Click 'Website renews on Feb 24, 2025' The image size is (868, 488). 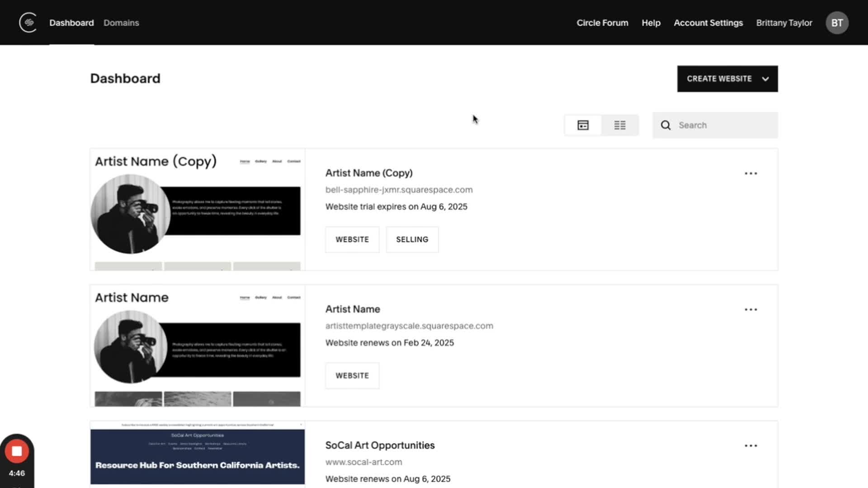[389, 343]
